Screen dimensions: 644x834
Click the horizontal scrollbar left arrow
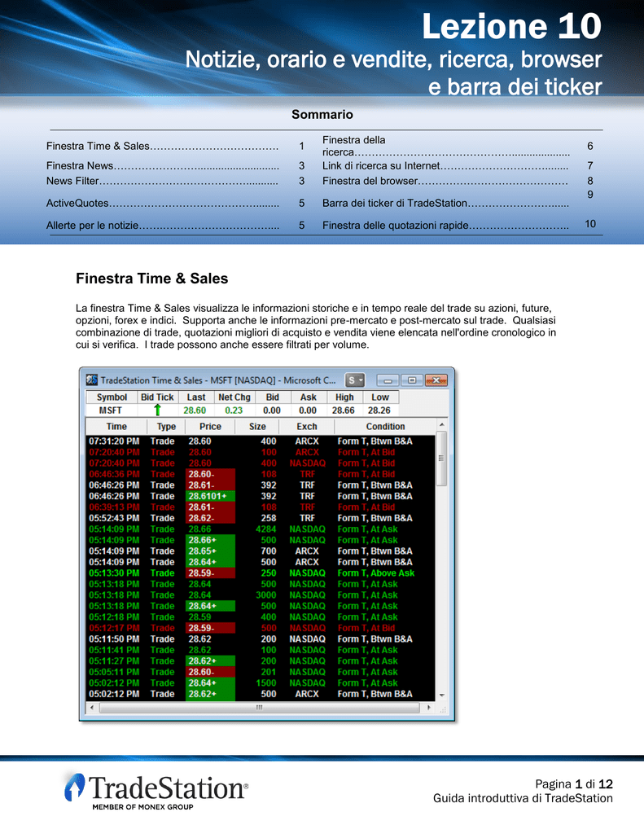tap(92, 708)
